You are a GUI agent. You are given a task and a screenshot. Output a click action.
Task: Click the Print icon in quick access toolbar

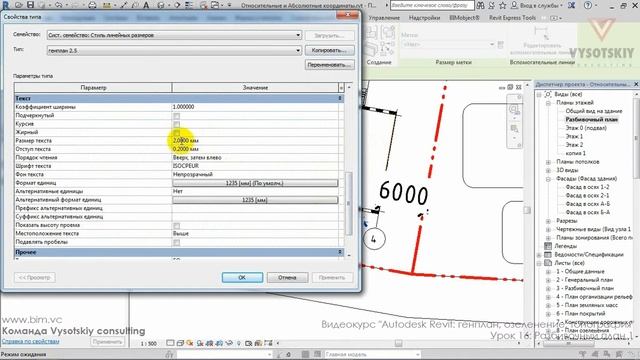coord(92,5)
